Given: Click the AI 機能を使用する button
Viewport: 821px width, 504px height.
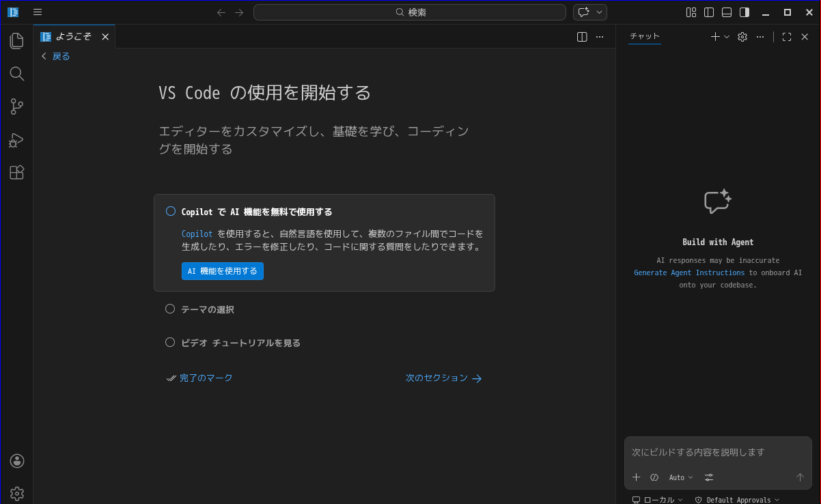Looking at the screenshot, I should 223,271.
